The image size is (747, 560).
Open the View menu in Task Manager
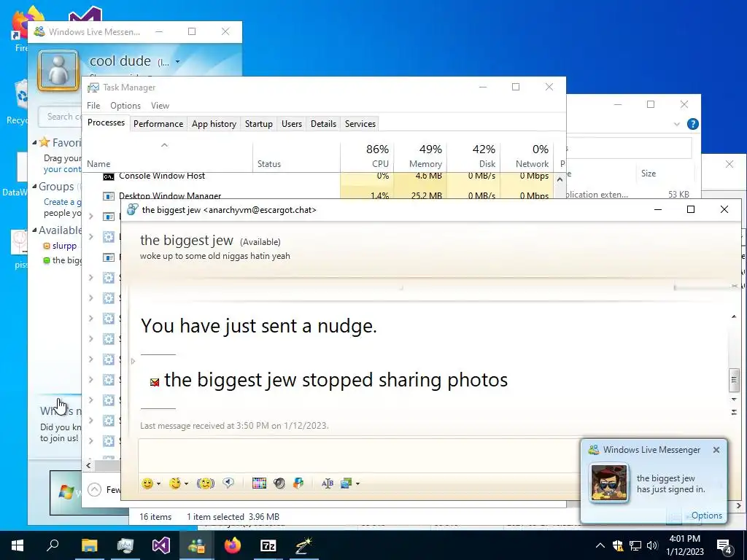(x=160, y=106)
